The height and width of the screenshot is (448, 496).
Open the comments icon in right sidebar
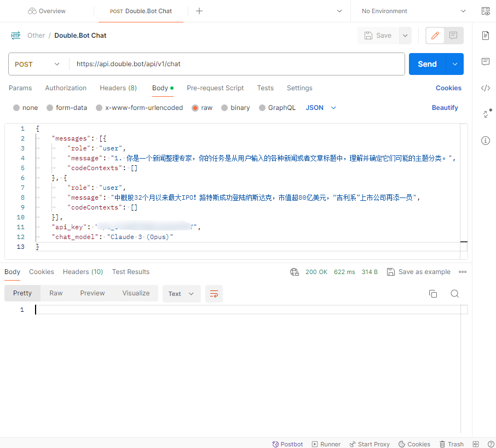[x=485, y=61]
